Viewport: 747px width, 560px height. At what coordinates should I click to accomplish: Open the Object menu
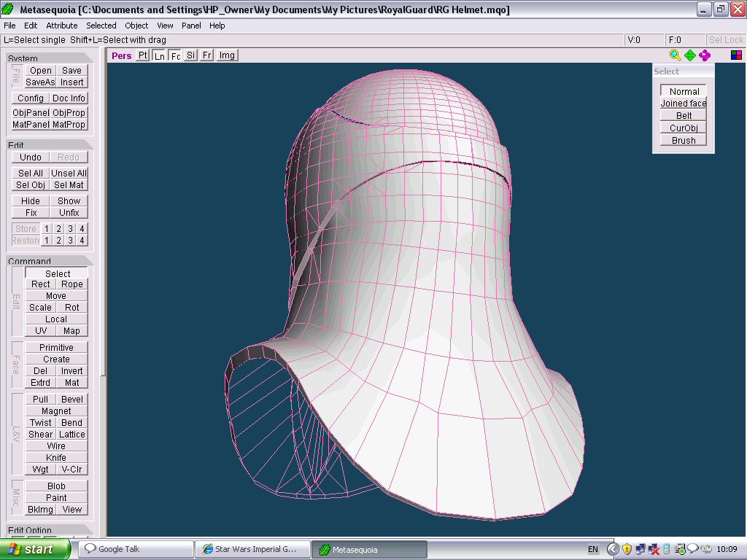coord(136,26)
